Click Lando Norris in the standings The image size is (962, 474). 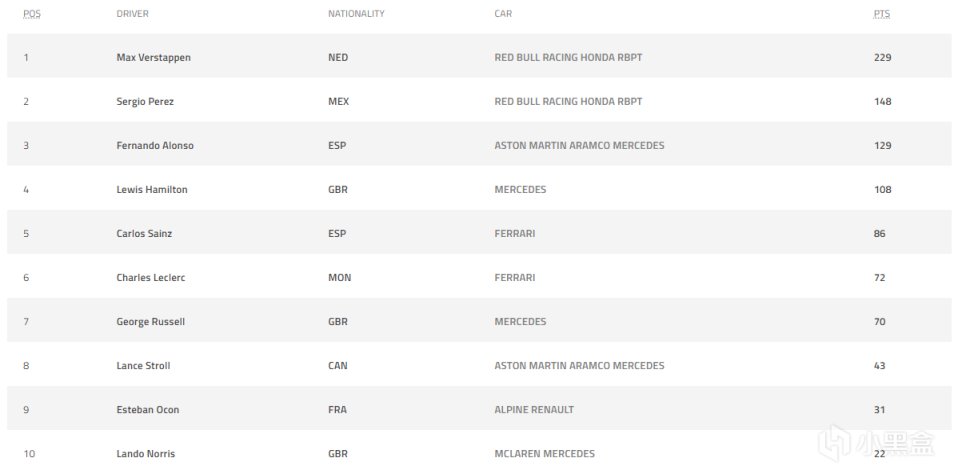[x=146, y=453]
